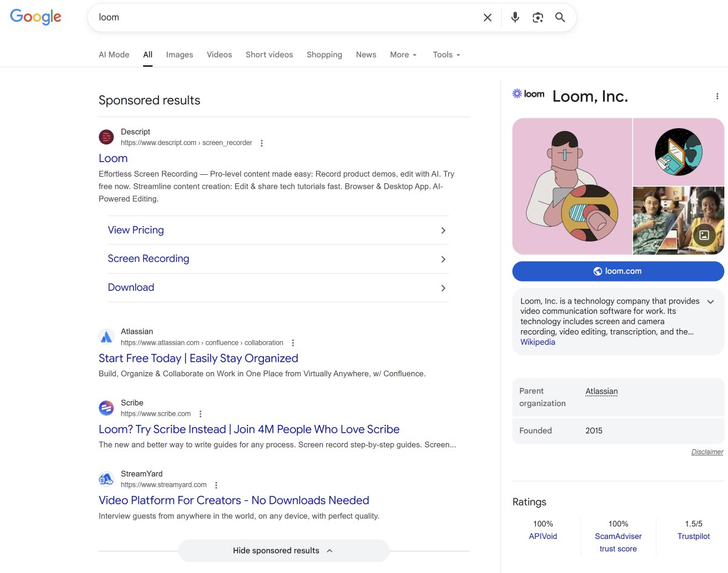Open 'Video Platform For Creators' StreamYard link
Viewport: 728px width, 573px height.
click(x=234, y=500)
